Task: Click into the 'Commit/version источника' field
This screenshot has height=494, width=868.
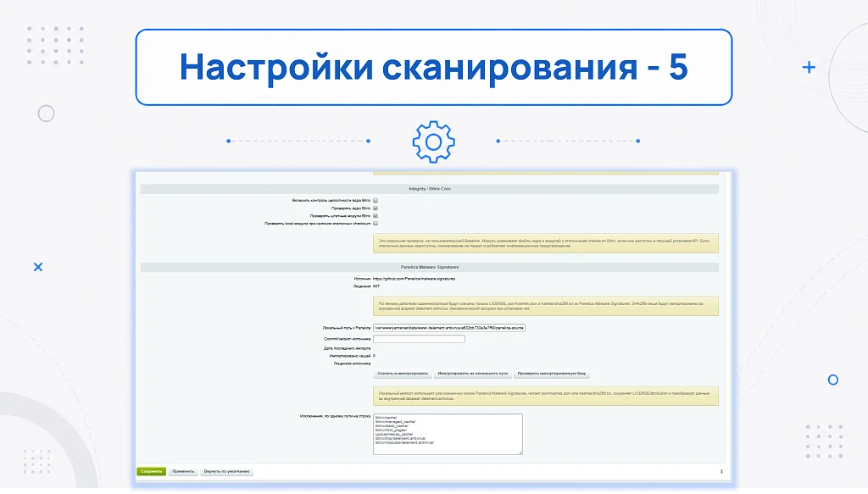Action: coord(419,339)
